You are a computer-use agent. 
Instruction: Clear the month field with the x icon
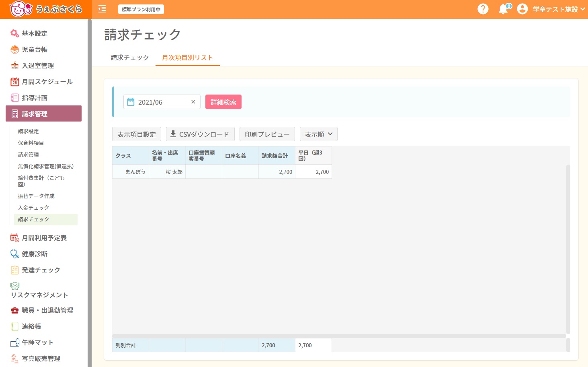(193, 102)
